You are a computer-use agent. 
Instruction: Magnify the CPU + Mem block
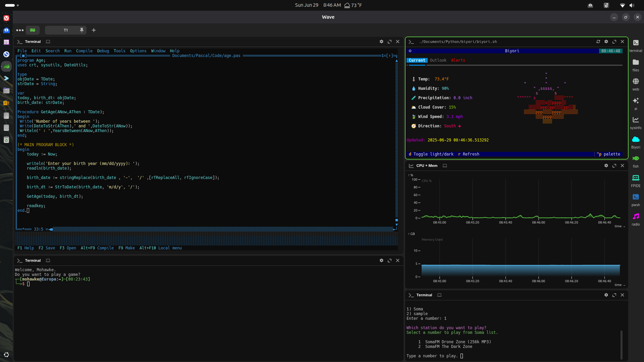pos(614,166)
